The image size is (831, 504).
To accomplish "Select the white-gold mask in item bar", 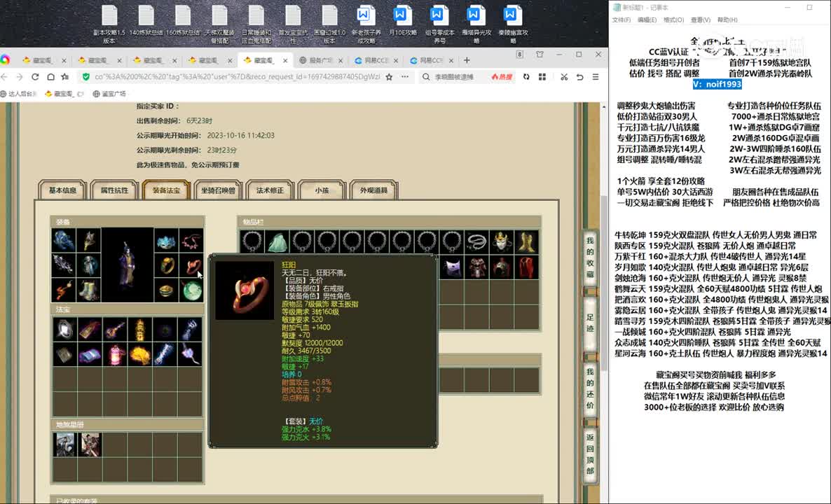I will click(502, 242).
